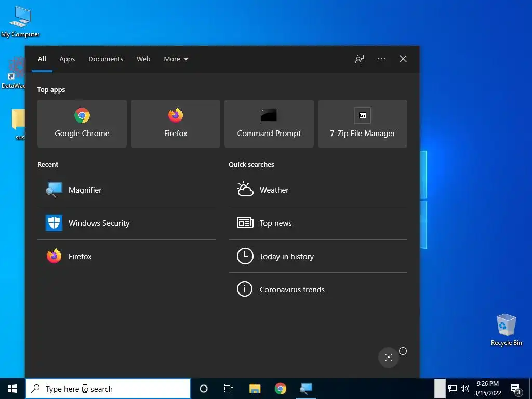This screenshot has width=532, height=399.
Task: Click the 9:26 PM clock
Action: pos(487,389)
